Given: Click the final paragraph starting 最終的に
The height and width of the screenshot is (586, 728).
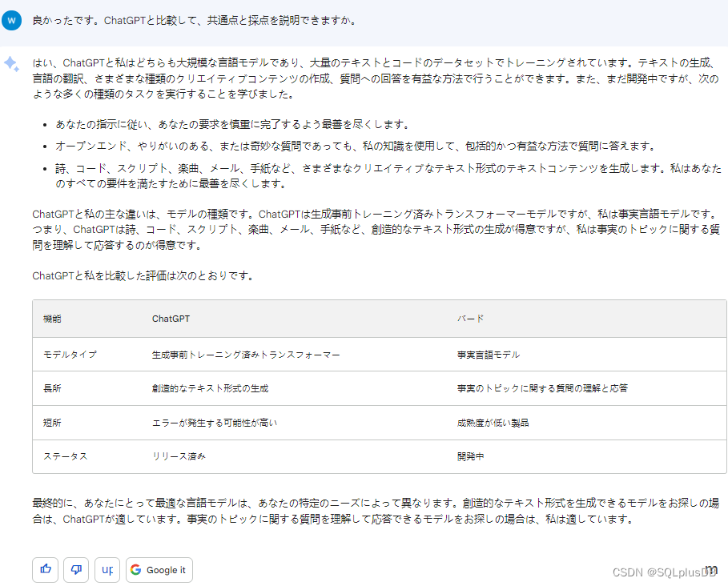Looking at the screenshot, I should coord(376,511).
